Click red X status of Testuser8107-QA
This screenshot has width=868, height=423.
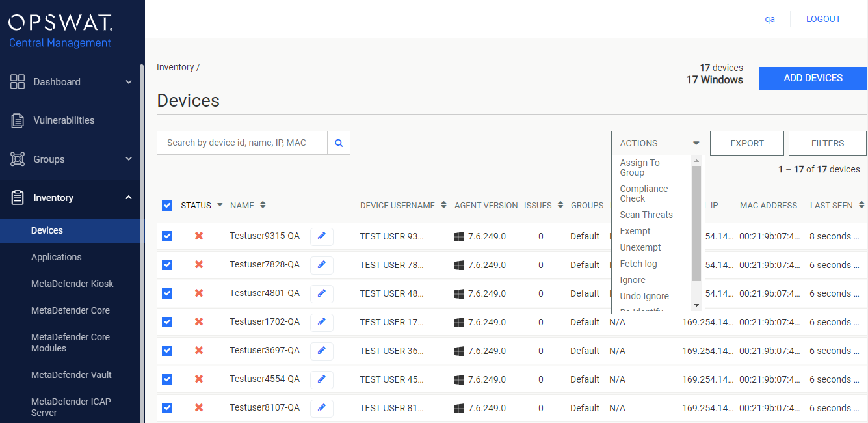199,408
